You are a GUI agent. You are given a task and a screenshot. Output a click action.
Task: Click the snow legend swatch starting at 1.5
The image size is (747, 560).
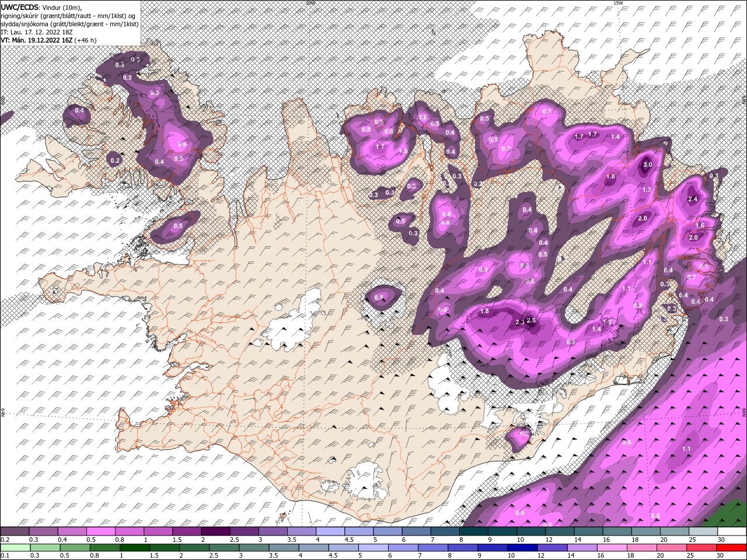pyautogui.click(x=187, y=531)
